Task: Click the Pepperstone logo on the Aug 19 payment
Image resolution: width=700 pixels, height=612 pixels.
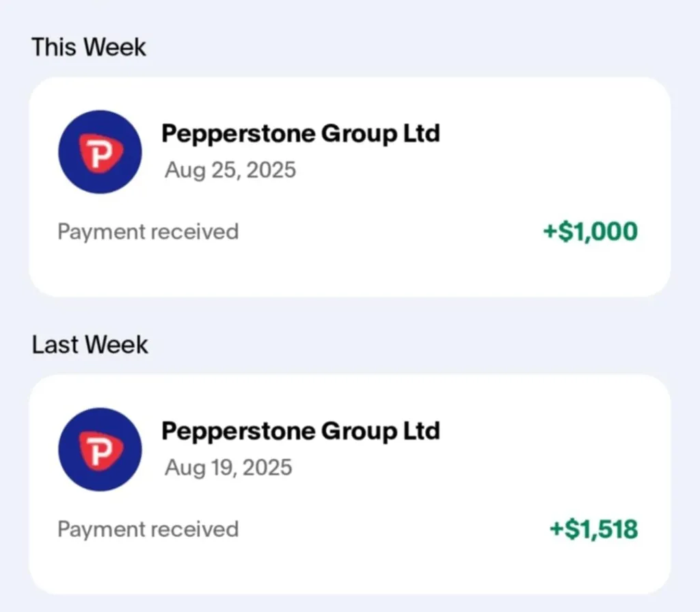Action: (100, 449)
